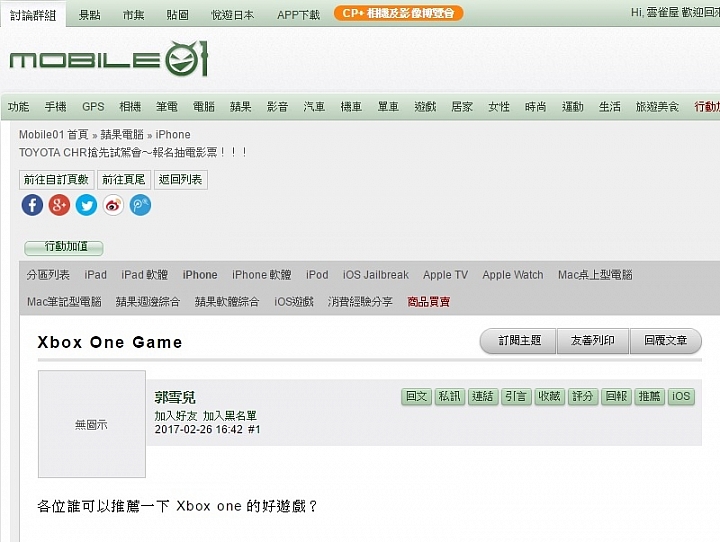Open 蘋果 category menu
The image size is (720, 542).
(x=241, y=107)
